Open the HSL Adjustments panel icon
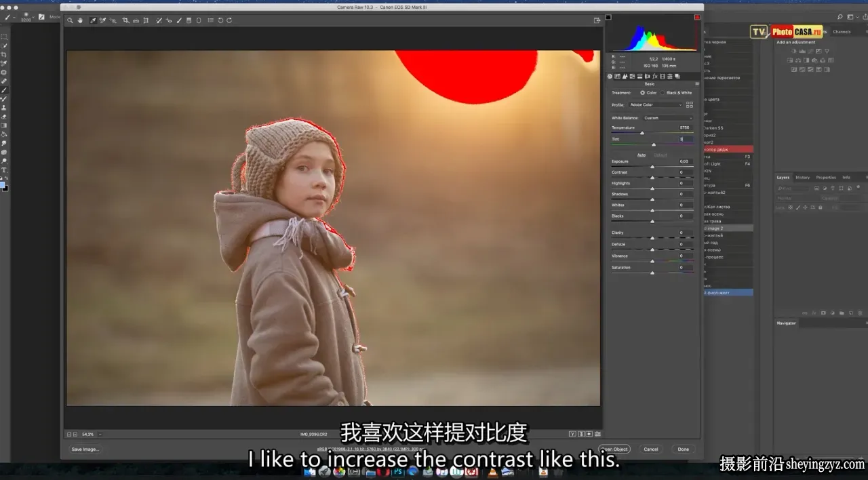Screen dimensions: 868x480 [x=632, y=76]
